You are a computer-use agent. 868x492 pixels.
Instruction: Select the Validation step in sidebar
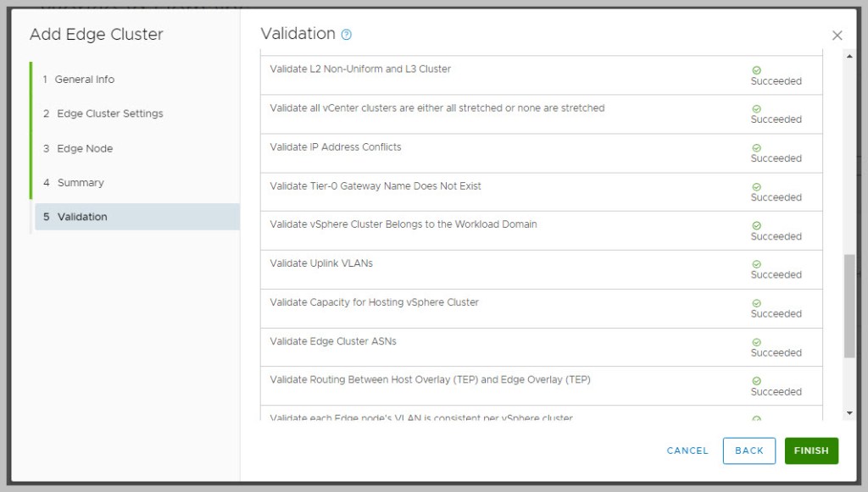tap(81, 217)
